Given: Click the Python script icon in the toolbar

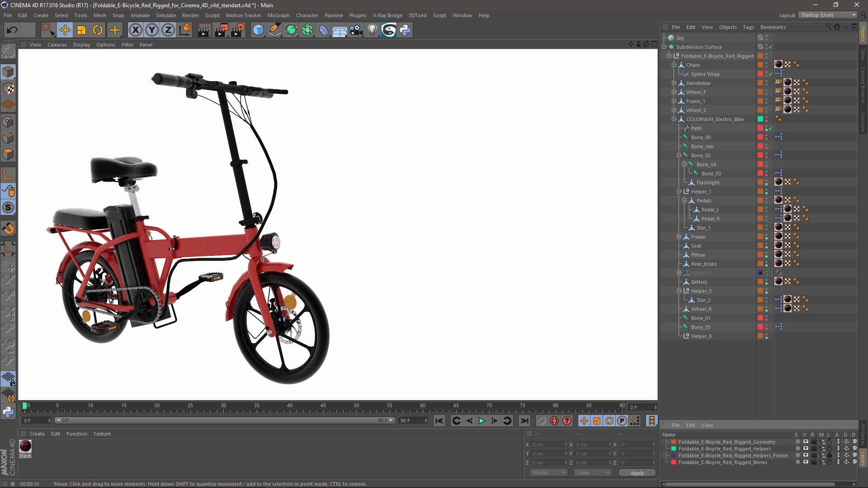Looking at the screenshot, I should click(405, 30).
